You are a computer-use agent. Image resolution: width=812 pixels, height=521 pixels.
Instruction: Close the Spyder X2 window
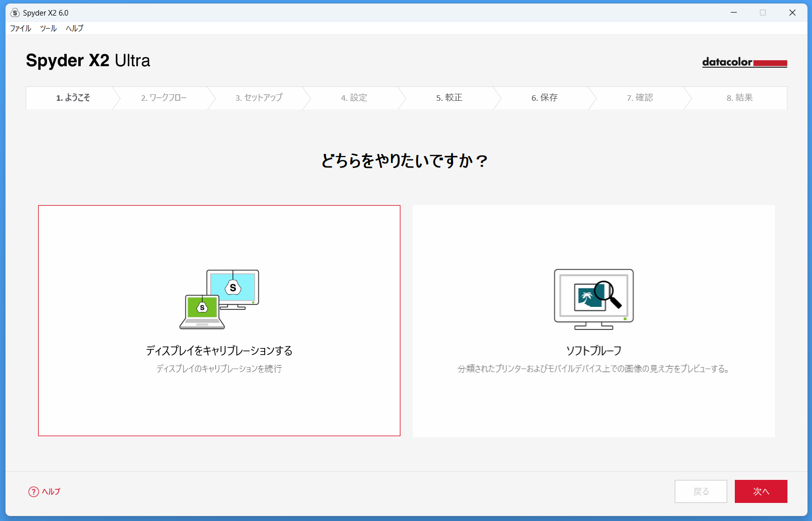[x=792, y=13]
